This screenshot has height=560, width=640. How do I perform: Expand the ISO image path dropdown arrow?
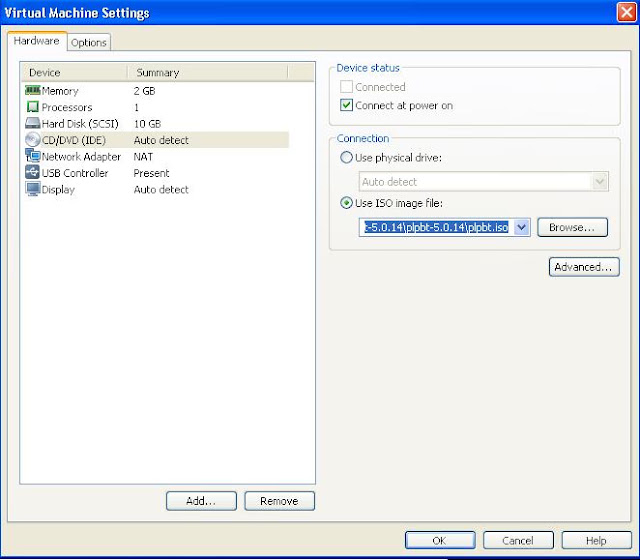click(x=522, y=227)
